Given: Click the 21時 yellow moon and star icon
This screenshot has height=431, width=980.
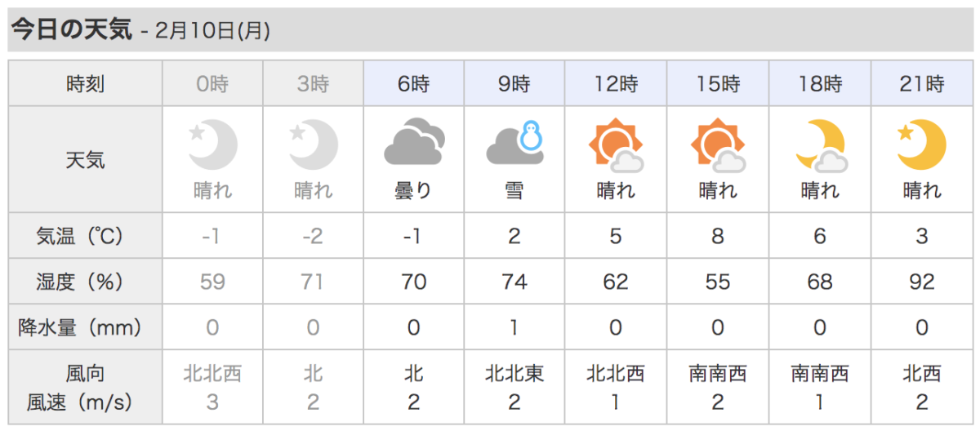Looking at the screenshot, I should pos(922,145).
